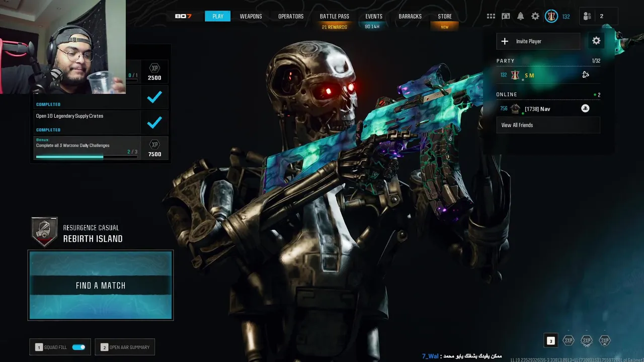
Task: Toggle the Squad Fill switch
Action: pos(78,347)
